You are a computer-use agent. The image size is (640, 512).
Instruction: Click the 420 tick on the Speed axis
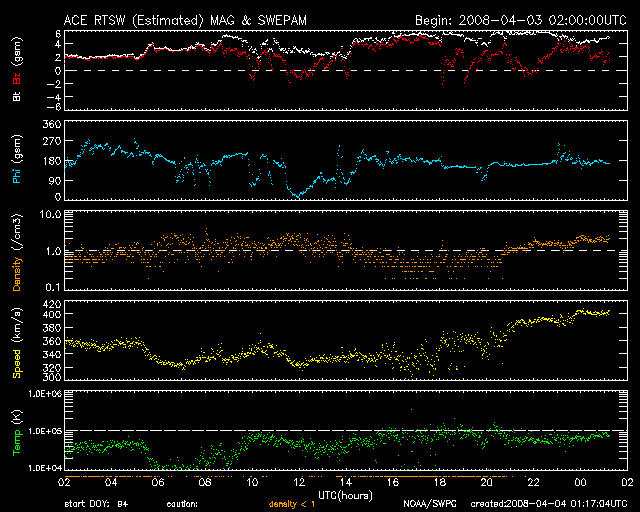[52, 304]
